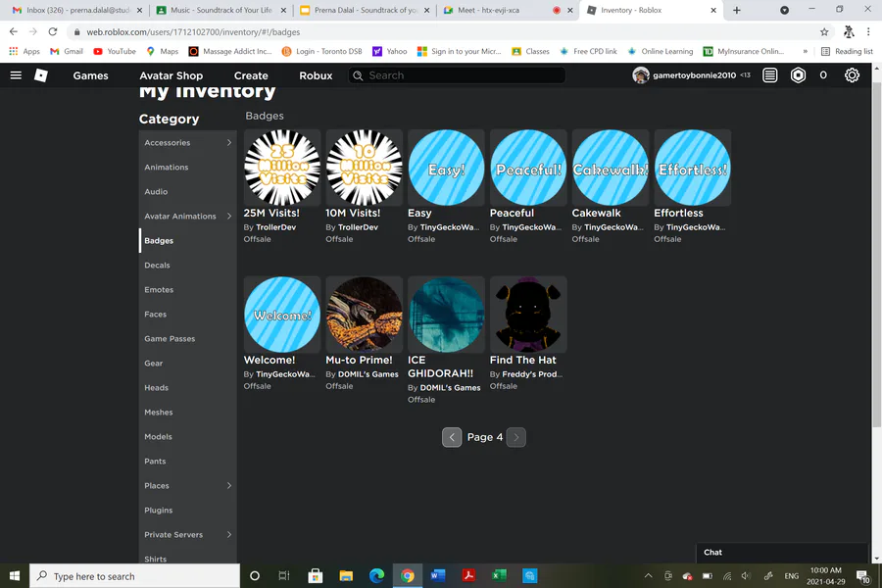Viewport: 882px width, 588px height.
Task: Open the tab search dropdown in Chrome
Action: pos(784,10)
